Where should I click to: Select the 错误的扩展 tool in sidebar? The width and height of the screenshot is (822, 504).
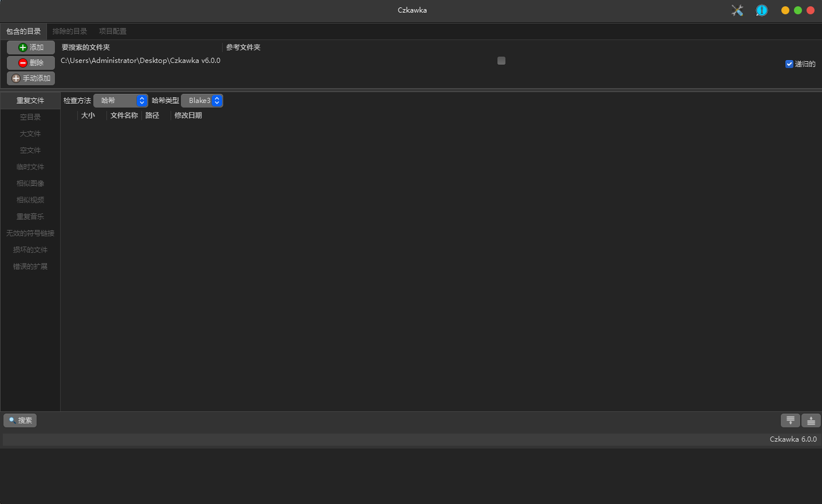click(x=30, y=267)
